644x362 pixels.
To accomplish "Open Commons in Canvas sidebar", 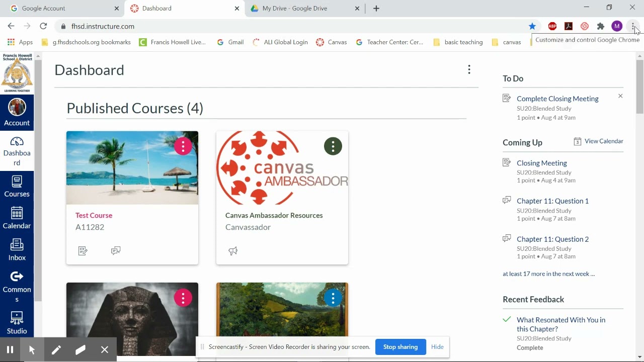I will [17, 287].
